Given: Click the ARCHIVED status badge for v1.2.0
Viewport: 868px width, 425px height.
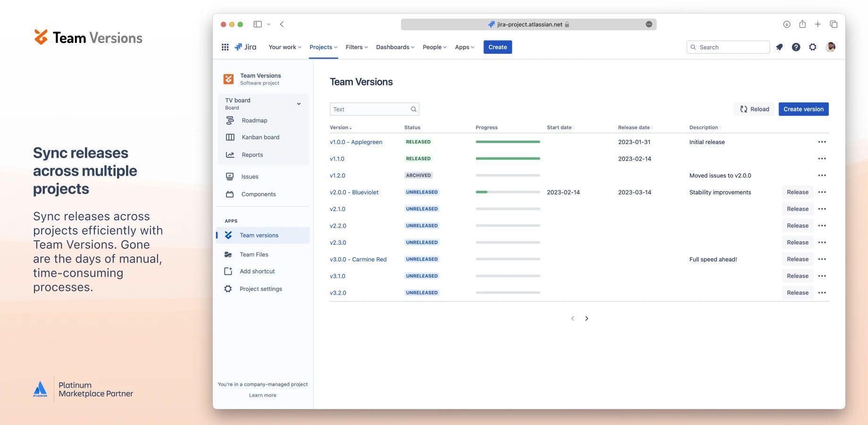Looking at the screenshot, I should tap(418, 176).
